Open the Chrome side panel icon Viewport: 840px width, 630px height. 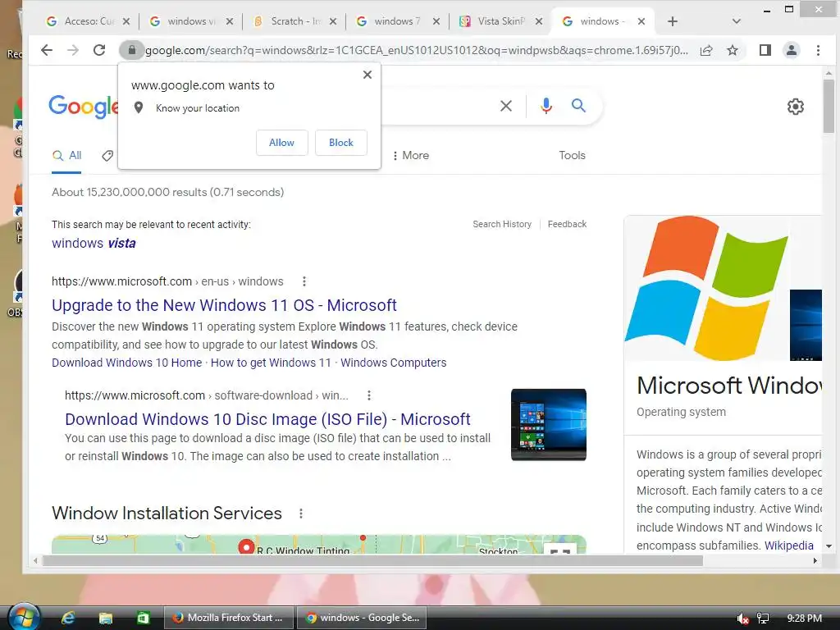(765, 50)
